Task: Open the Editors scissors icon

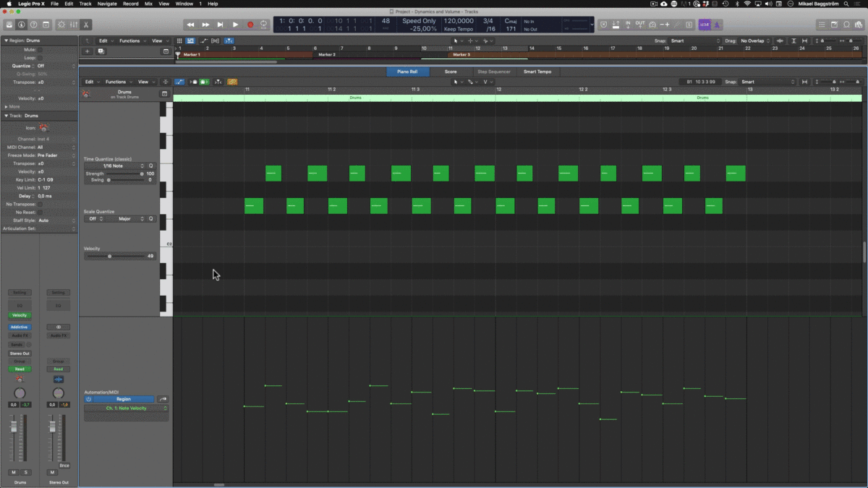Action: [86, 25]
